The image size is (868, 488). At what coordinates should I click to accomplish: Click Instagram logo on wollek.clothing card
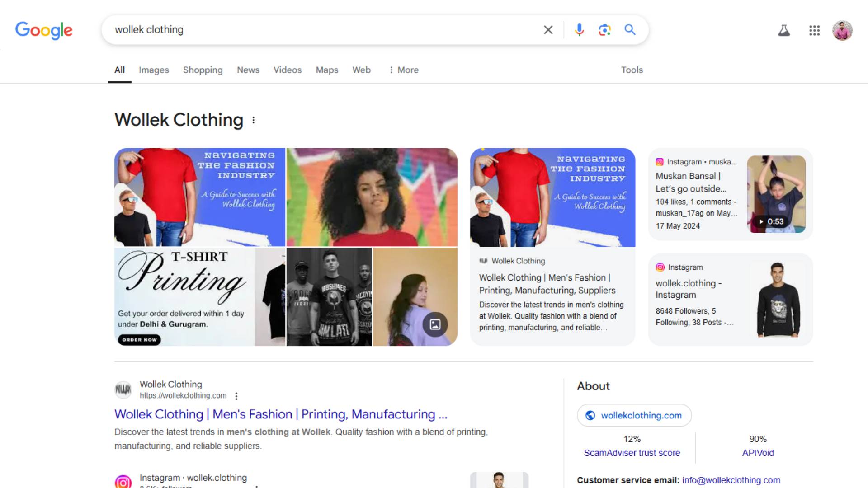(x=660, y=267)
